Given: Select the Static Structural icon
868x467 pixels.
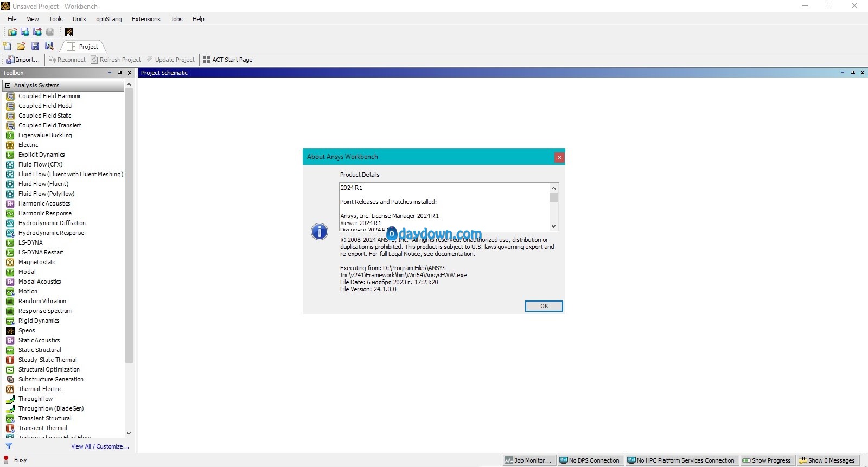Looking at the screenshot, I should [10, 350].
